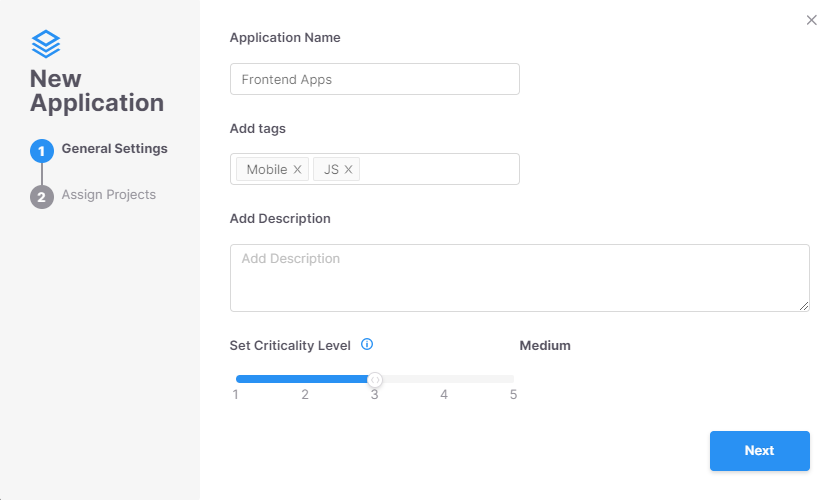This screenshot has width=837, height=500.
Task: Click the Next button
Action: [760, 451]
